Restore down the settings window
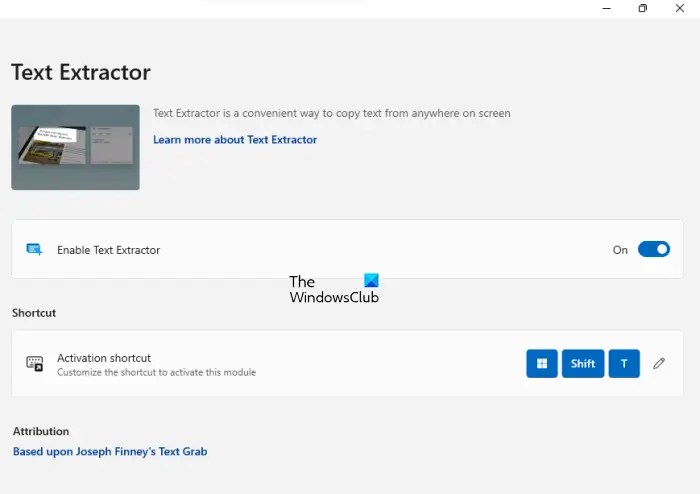Viewport: 700px width, 494px height. 642,8
